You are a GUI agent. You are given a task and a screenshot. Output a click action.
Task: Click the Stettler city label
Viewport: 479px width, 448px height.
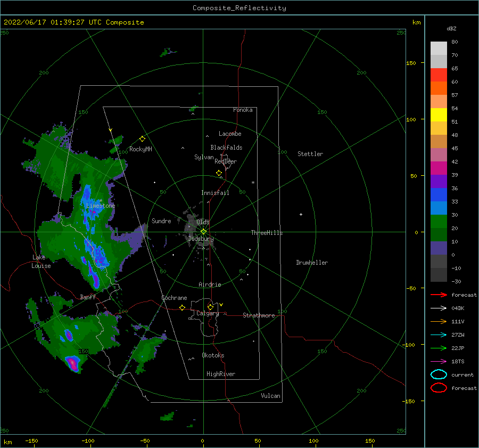(310, 154)
